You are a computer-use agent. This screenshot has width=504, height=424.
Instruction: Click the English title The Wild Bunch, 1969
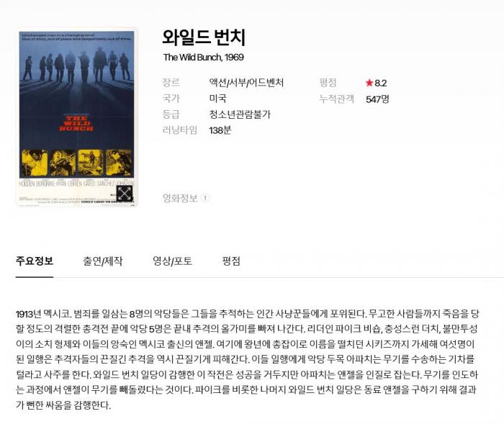tap(204, 57)
